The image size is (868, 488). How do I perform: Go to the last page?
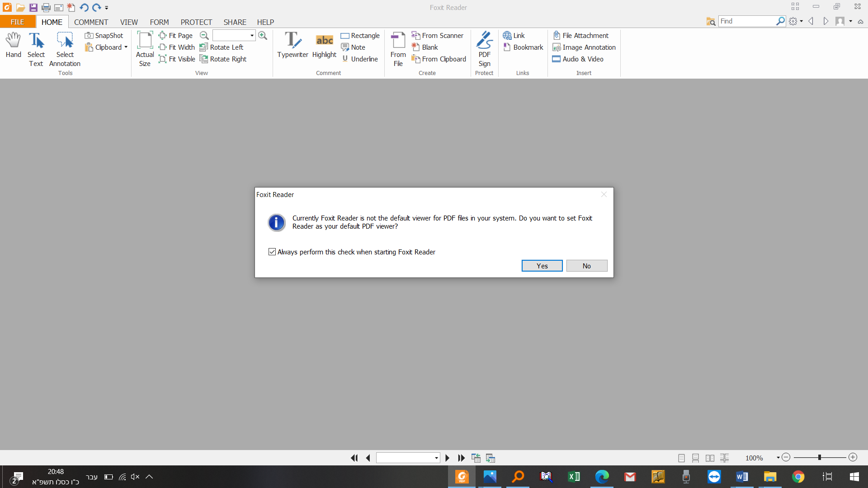[x=461, y=458]
